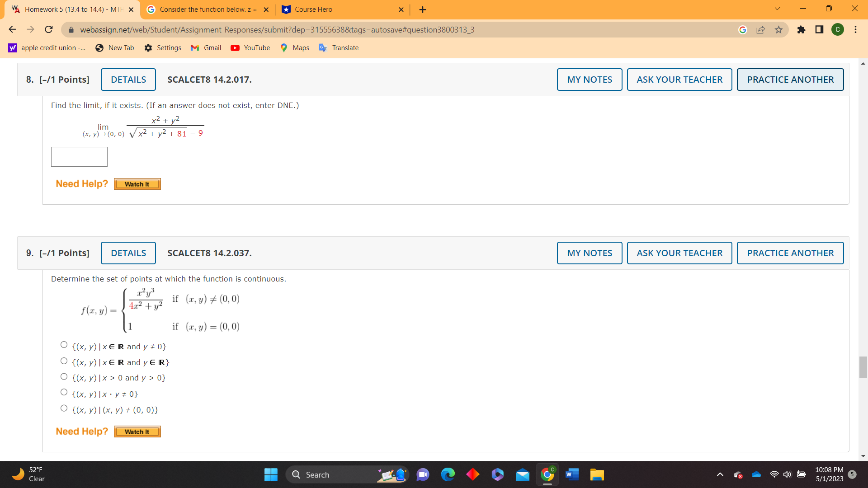Click the Google icon in the address bar
868x488 pixels.
coord(742,30)
